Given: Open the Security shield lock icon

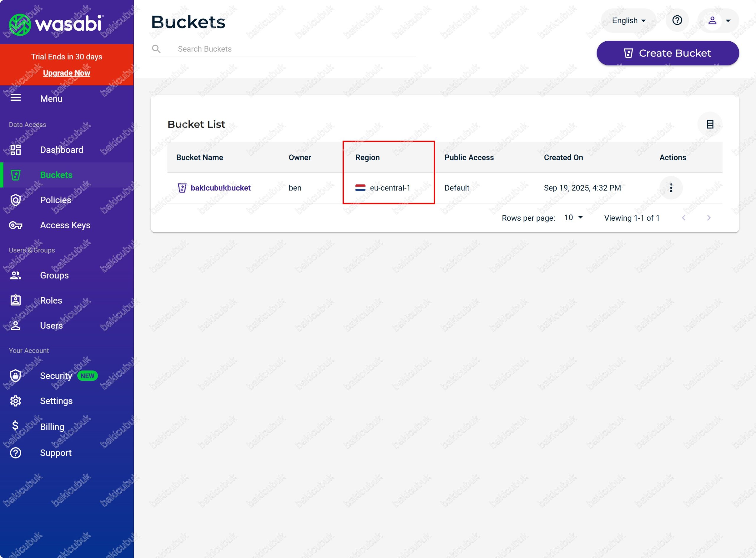Looking at the screenshot, I should pos(16,376).
